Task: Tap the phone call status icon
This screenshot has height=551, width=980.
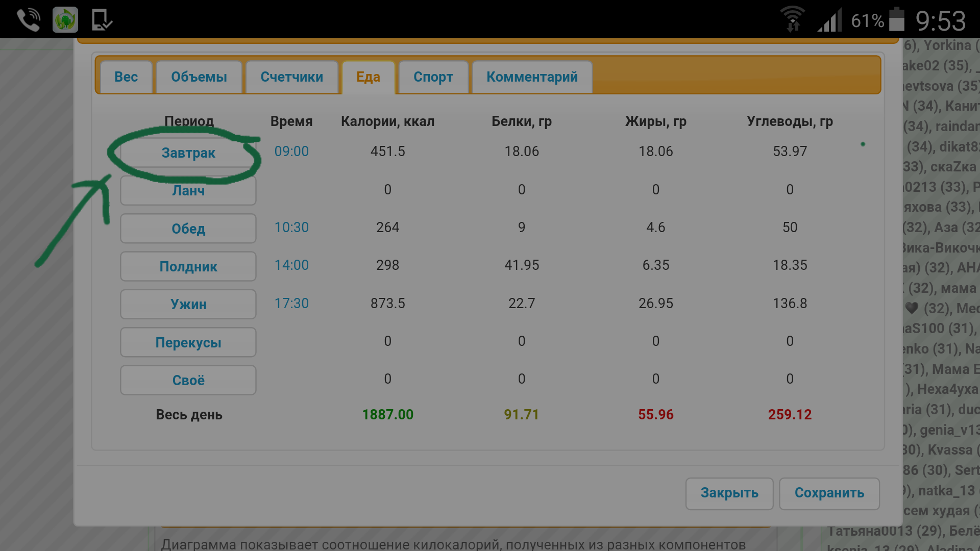Action: [x=28, y=20]
